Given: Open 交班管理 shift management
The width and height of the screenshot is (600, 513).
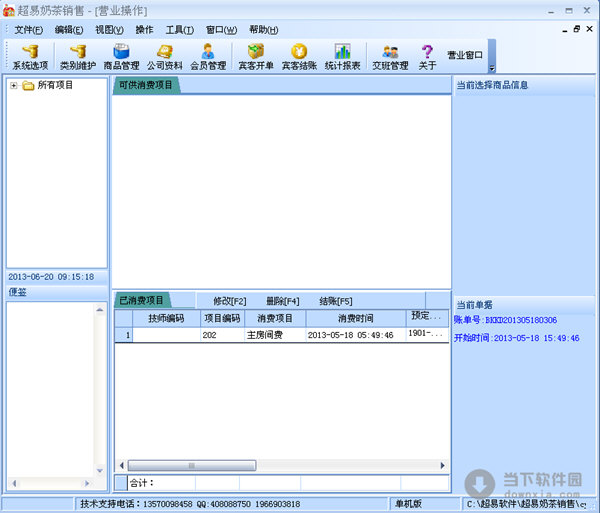Looking at the screenshot, I should tap(390, 57).
